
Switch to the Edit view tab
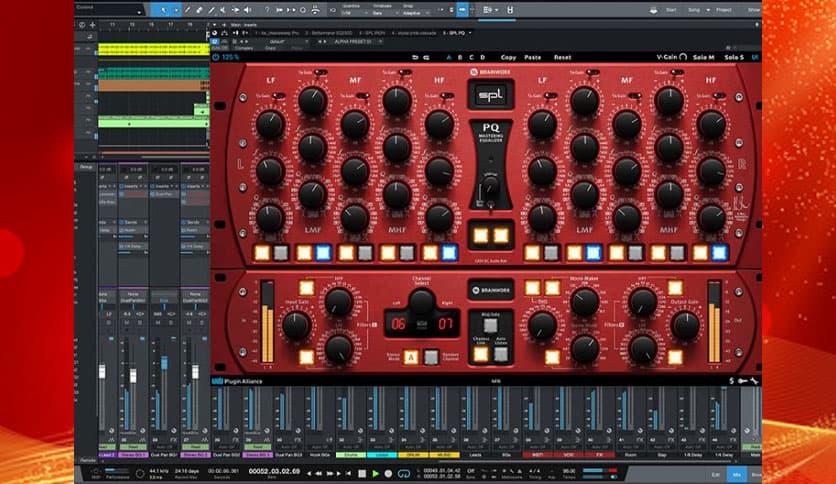(716, 474)
